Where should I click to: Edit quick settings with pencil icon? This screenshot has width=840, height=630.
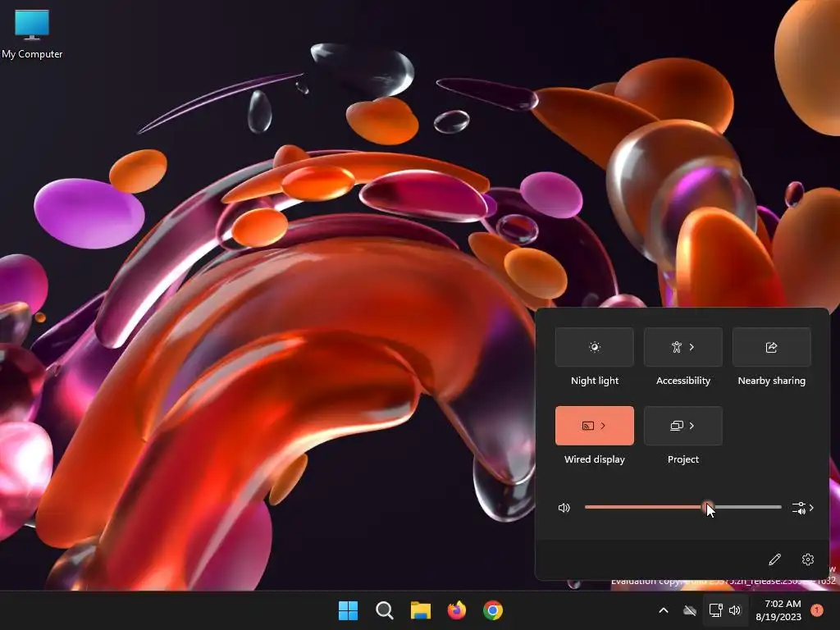tap(774, 559)
